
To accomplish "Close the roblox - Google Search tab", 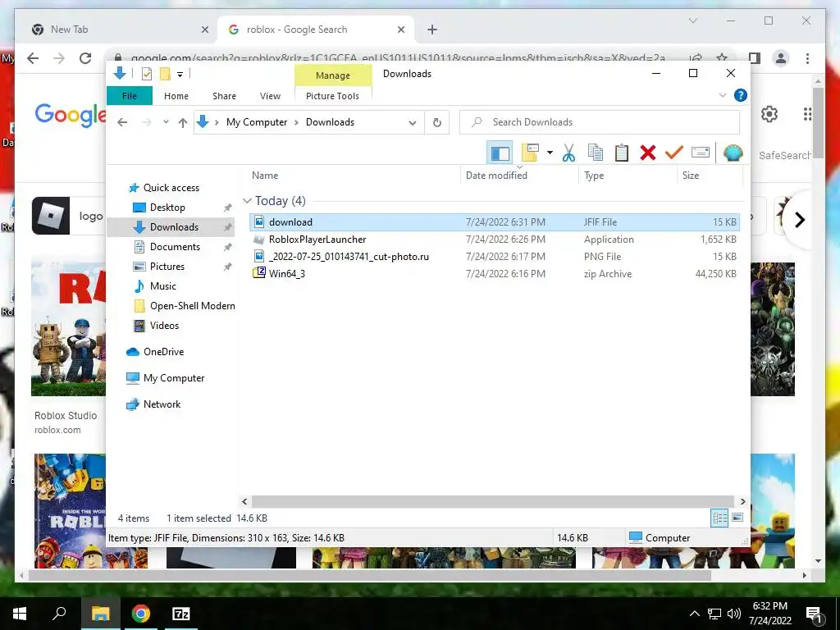I will click(x=400, y=30).
